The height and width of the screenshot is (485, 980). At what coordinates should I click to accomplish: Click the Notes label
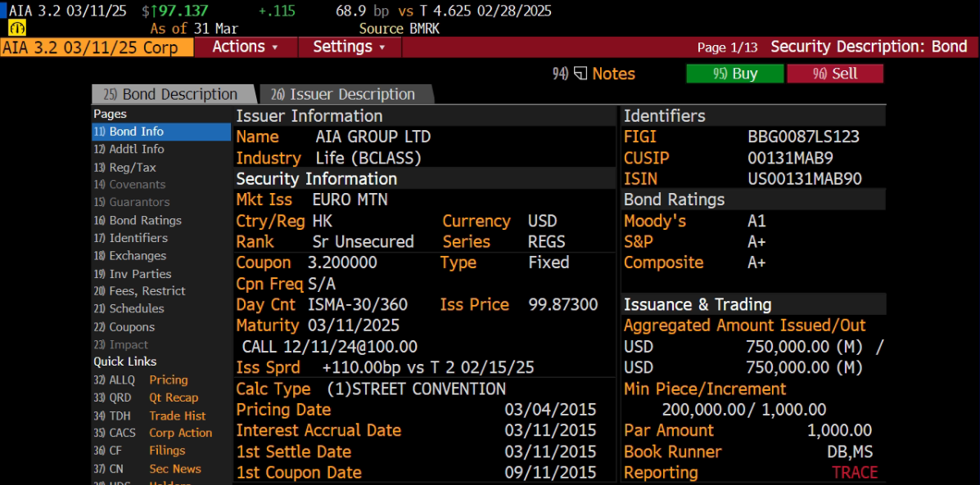click(x=614, y=74)
